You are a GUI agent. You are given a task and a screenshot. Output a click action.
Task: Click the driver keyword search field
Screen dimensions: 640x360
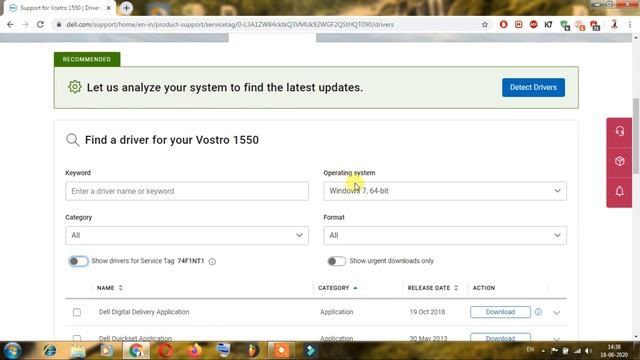187,191
